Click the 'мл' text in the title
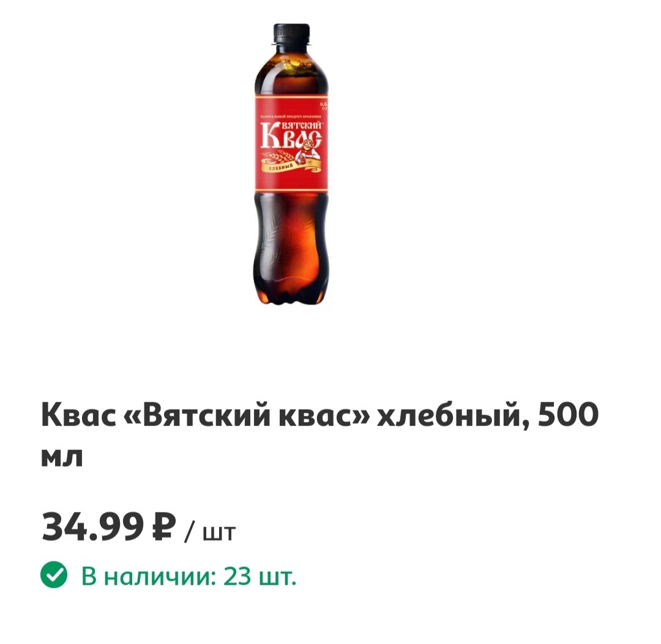This screenshot has height=644, width=661. point(62,457)
